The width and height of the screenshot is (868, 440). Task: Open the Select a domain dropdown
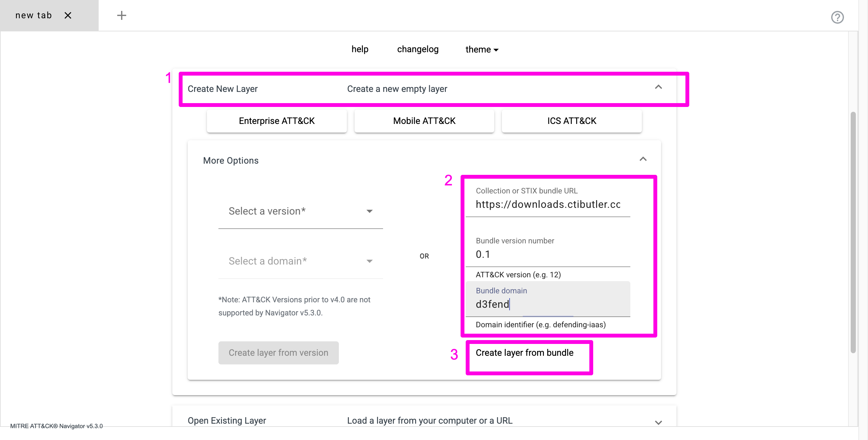pos(300,261)
